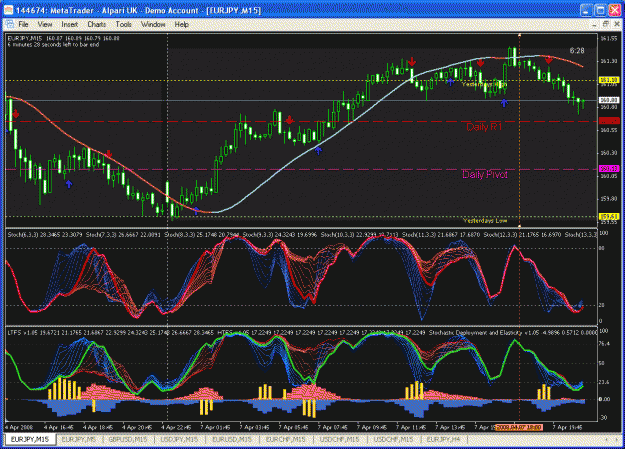The width and height of the screenshot is (625, 449).
Task: Switch to the EURJPY,M5 chart tab
Action: click(x=79, y=439)
